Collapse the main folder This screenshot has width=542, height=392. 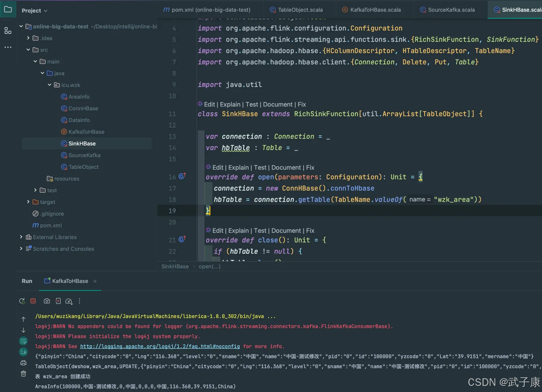pos(35,61)
